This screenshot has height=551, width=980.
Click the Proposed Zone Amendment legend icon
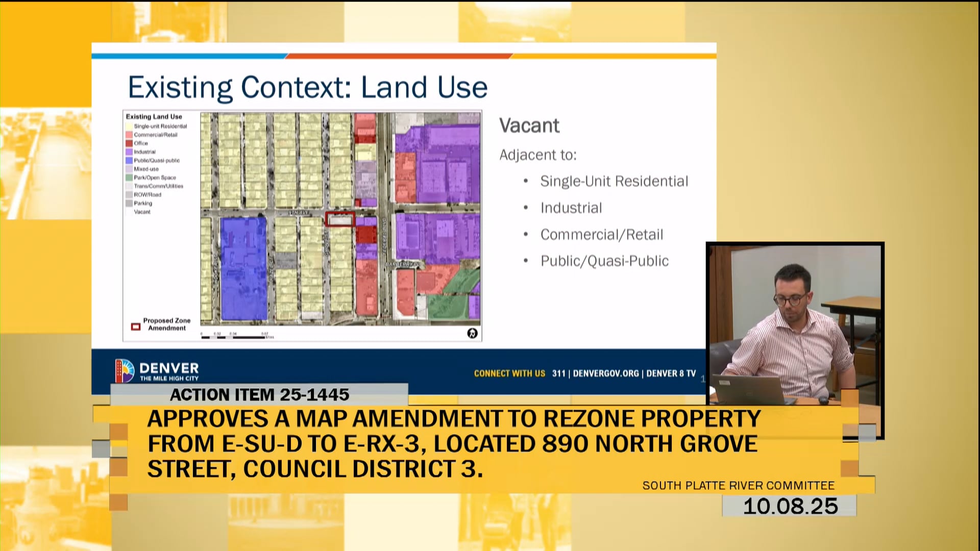click(x=136, y=327)
